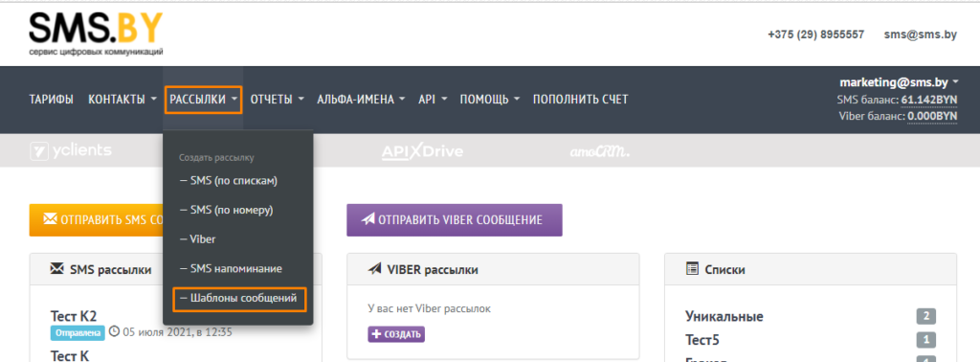
Task: Expand the ПОМОЩЬ dropdown menu
Action: click(490, 100)
